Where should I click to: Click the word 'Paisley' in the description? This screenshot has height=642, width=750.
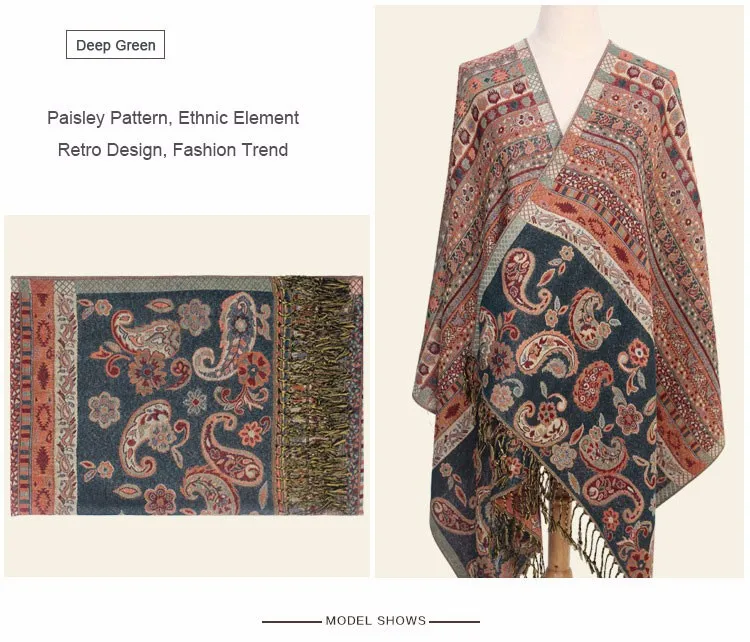tap(75, 118)
